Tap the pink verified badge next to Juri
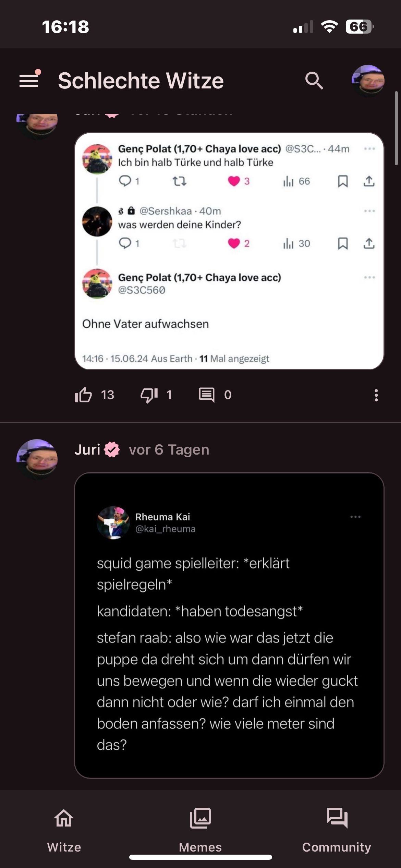Viewport: 401px width, 868px height. (x=112, y=449)
